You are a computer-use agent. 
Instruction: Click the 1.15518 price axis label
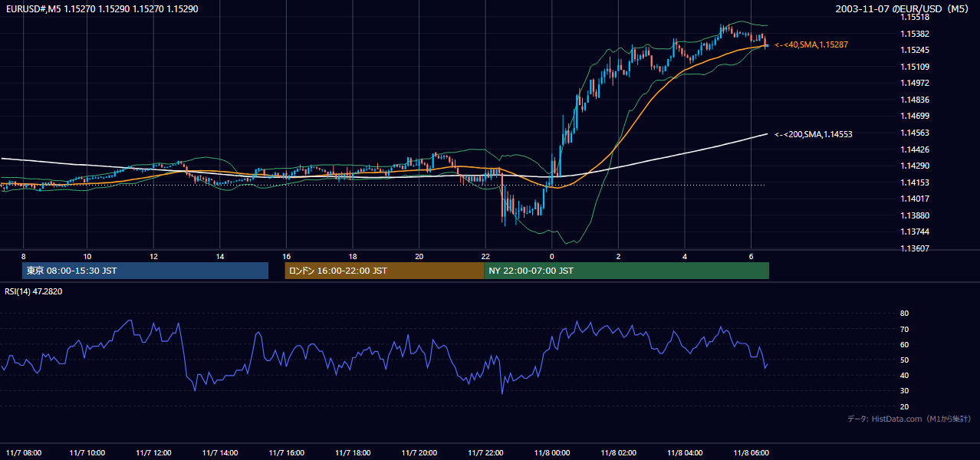coord(916,17)
